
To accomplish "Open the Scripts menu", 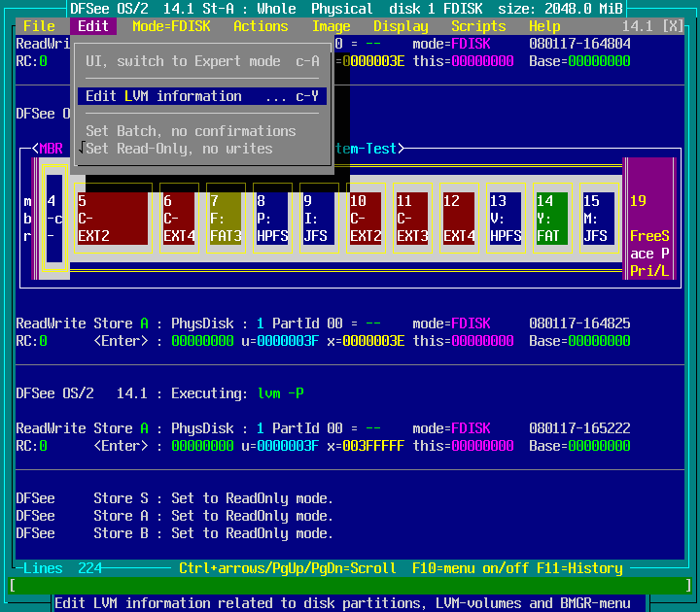I will 478,26.
